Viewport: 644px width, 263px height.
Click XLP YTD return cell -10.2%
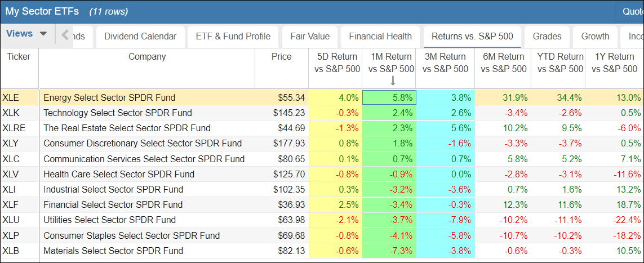tap(558, 235)
